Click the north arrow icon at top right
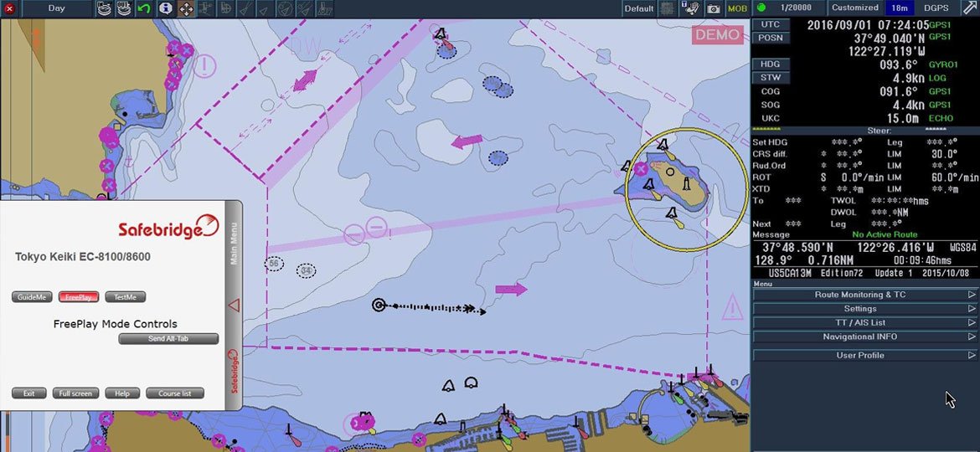980x452 pixels. tap(968, 8)
